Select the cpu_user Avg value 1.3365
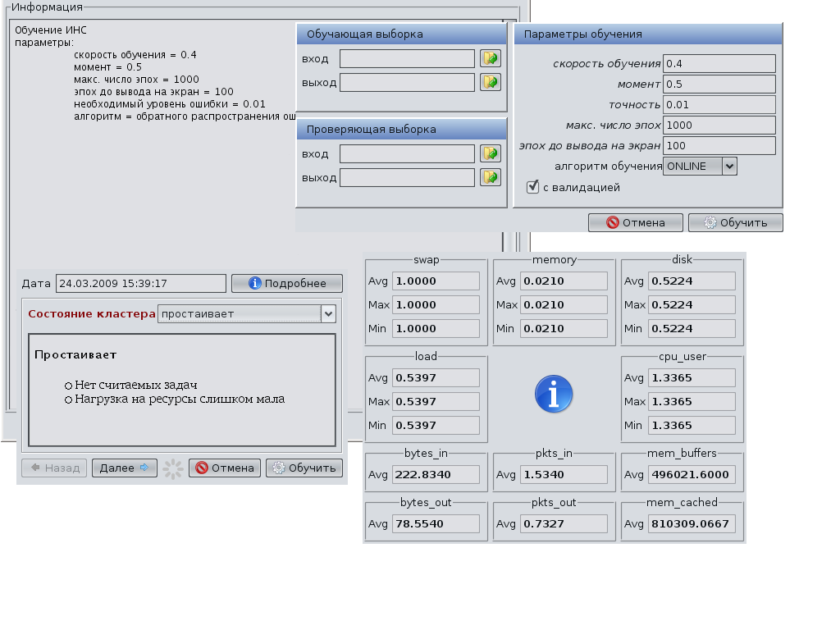The width and height of the screenshot is (840, 630). pos(692,377)
